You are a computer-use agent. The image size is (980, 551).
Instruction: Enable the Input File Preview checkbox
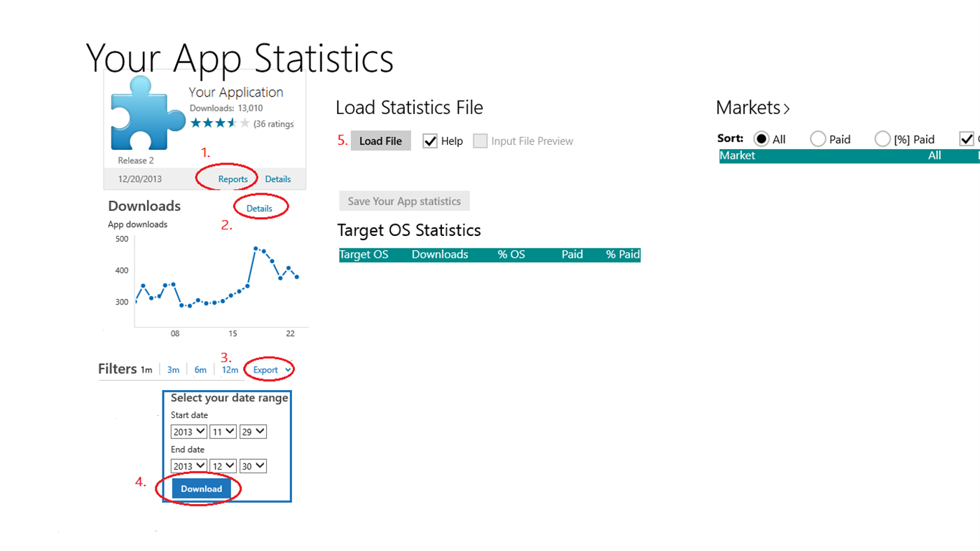point(480,141)
